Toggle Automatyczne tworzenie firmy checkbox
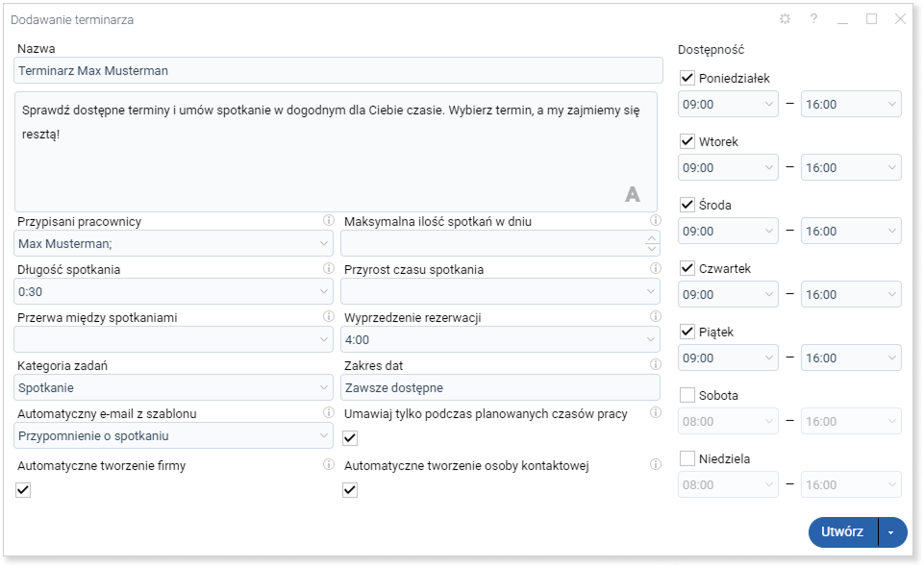The height and width of the screenshot is (567, 924). (23, 490)
